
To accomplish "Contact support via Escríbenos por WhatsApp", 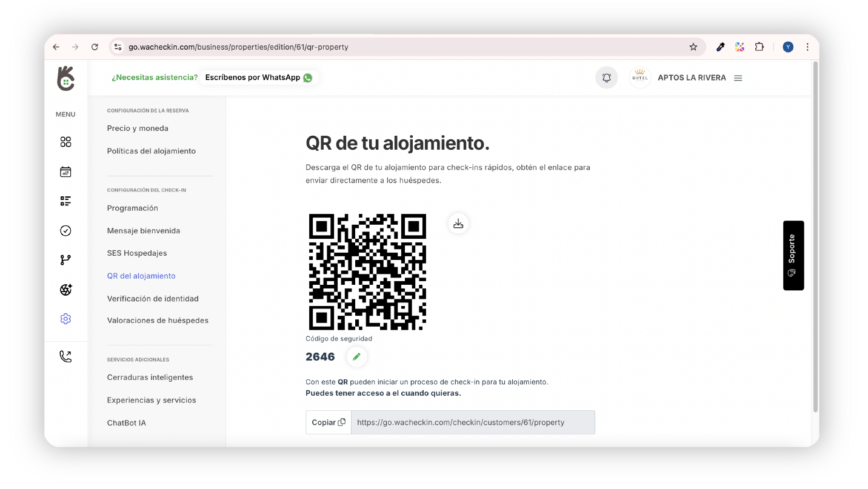I will click(258, 78).
